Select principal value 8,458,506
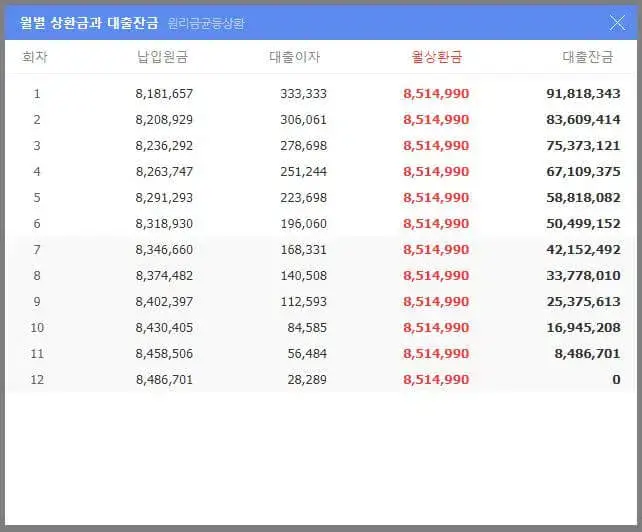 tap(164, 354)
